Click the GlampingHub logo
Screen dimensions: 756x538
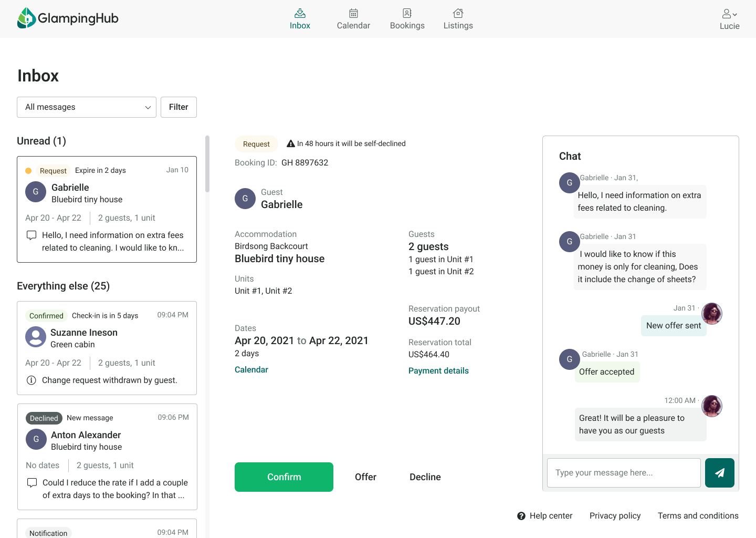pos(68,18)
